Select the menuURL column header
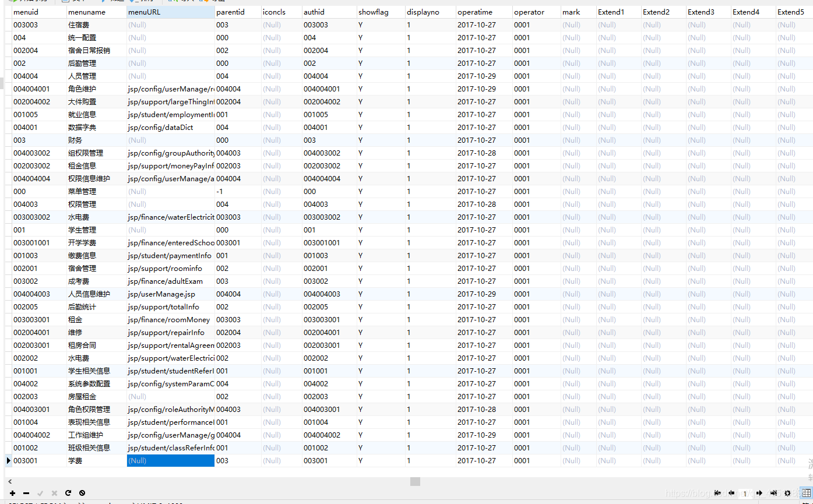 pyautogui.click(x=170, y=12)
